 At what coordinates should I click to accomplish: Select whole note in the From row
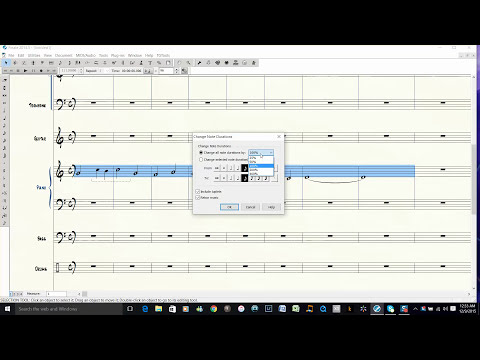[x=224, y=168]
